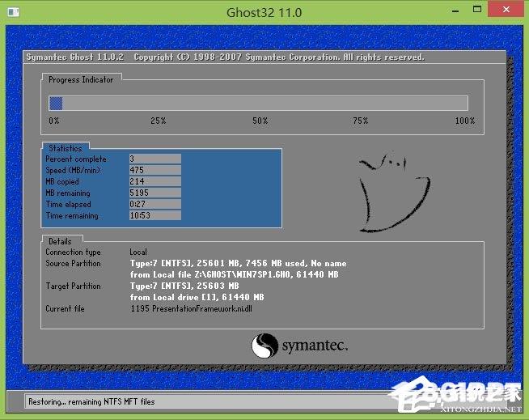Click the 'Source Partition' label
The height and width of the screenshot is (420, 529).
pyautogui.click(x=74, y=263)
